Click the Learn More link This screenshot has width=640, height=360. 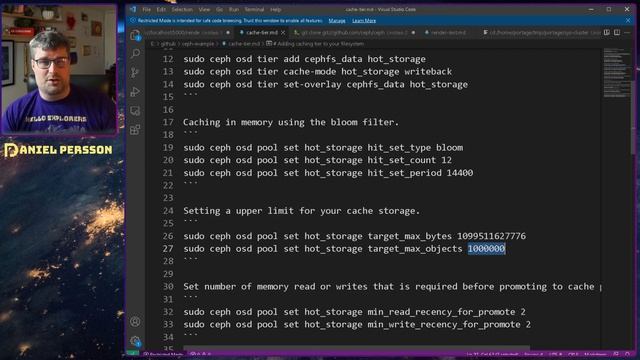click(364, 20)
